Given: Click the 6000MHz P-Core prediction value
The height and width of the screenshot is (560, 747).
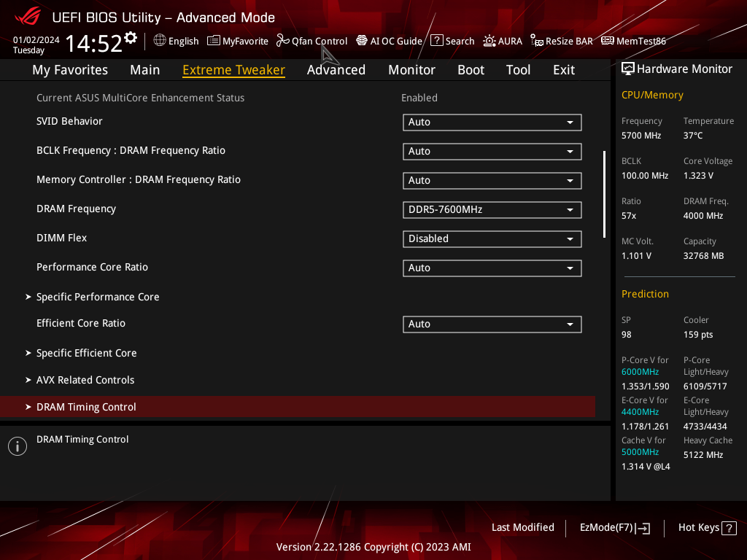Looking at the screenshot, I should 640,372.
